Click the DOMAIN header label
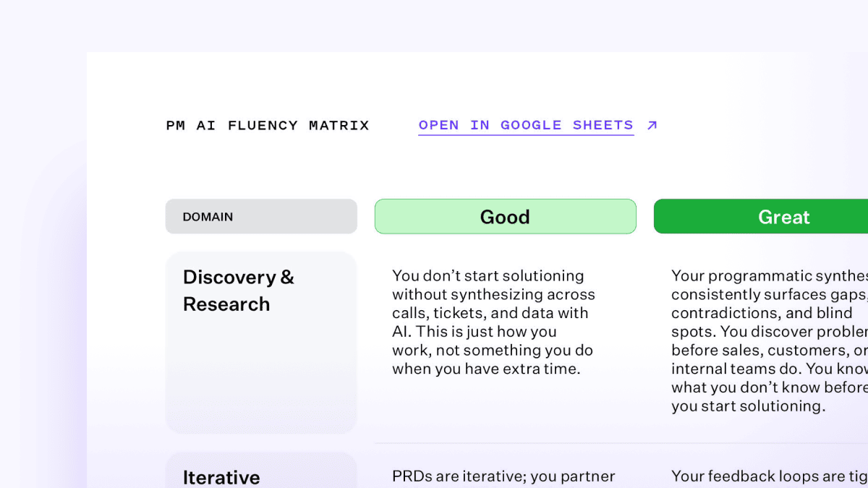Viewport: 868px width, 488px height. tap(208, 216)
